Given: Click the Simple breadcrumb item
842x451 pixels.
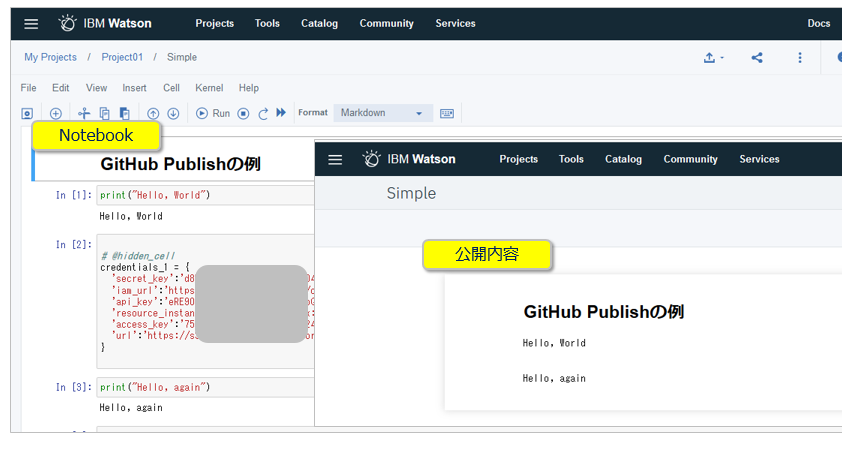Looking at the screenshot, I should [182, 57].
